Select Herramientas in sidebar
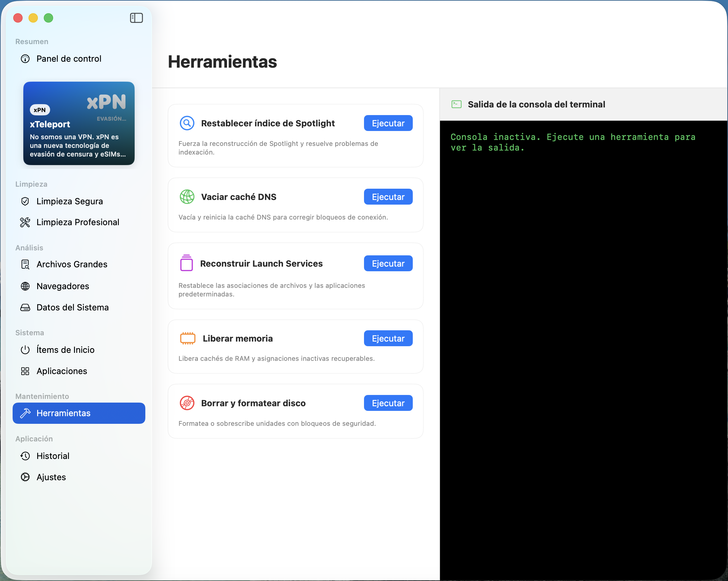 [79, 413]
